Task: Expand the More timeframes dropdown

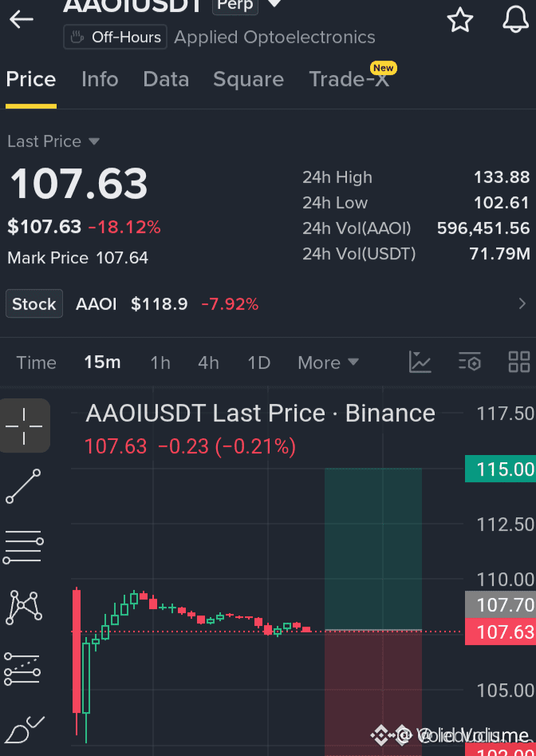Action: point(329,362)
